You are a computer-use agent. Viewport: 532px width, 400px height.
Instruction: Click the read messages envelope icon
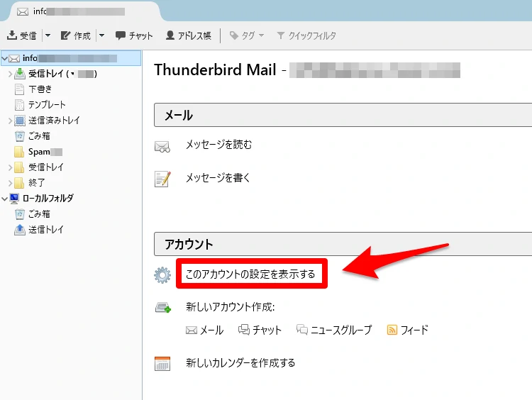162,147
